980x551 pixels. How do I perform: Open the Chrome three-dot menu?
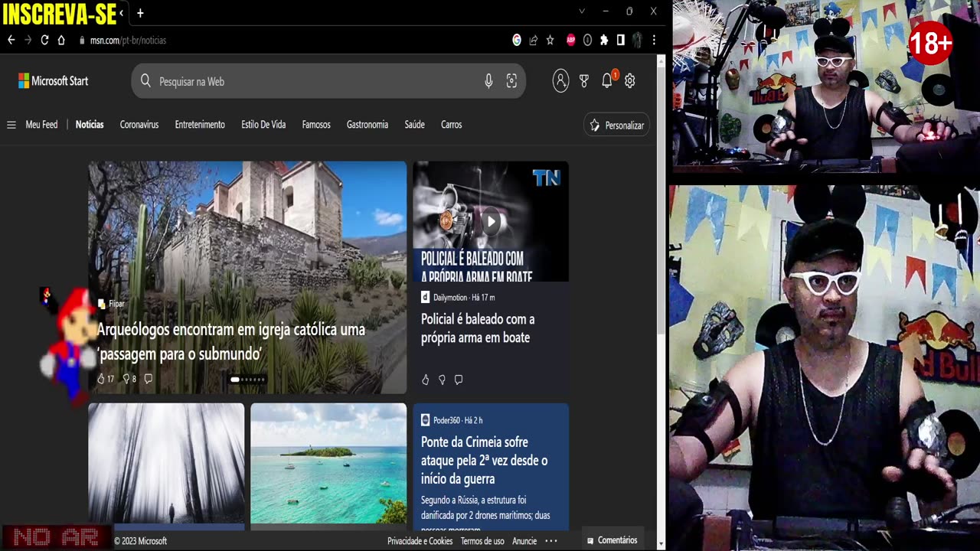click(654, 40)
